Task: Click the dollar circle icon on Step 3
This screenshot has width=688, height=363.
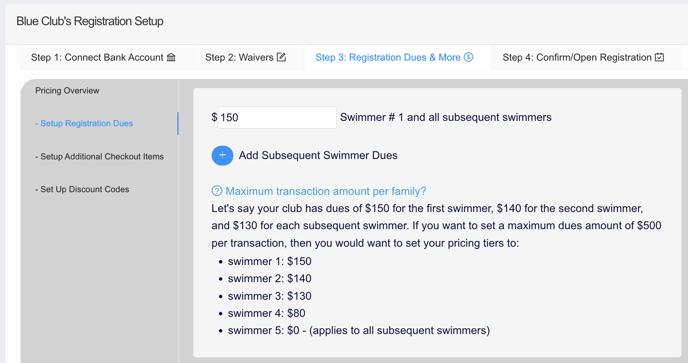Action: coord(469,57)
